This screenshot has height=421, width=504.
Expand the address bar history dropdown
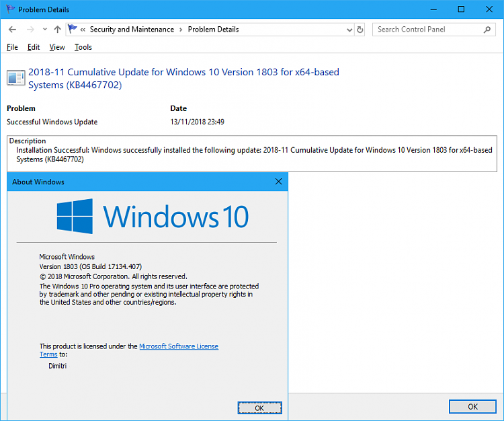349,30
